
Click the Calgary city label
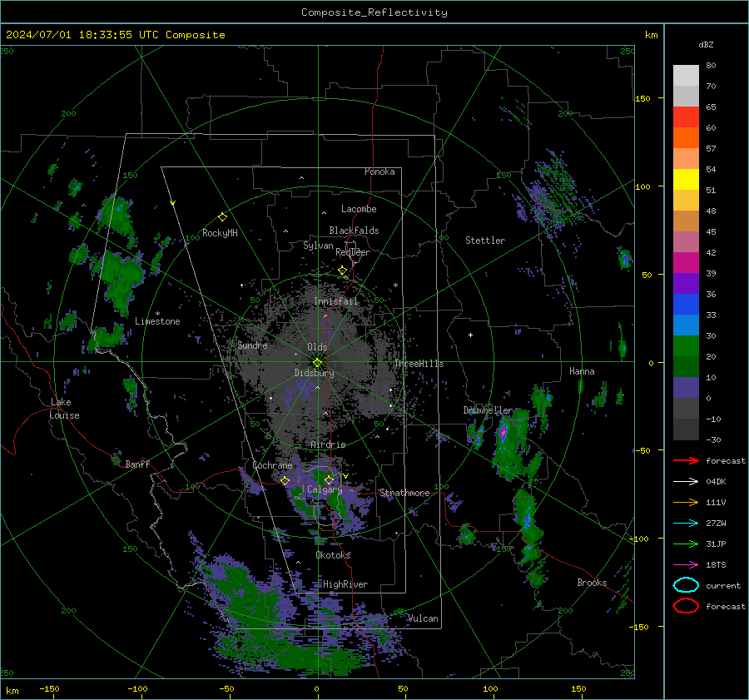(325, 489)
